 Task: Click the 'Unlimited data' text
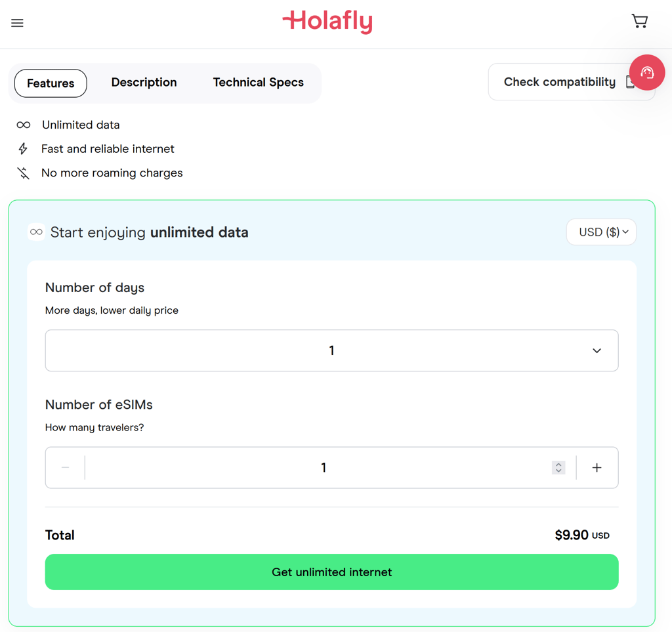pos(81,125)
